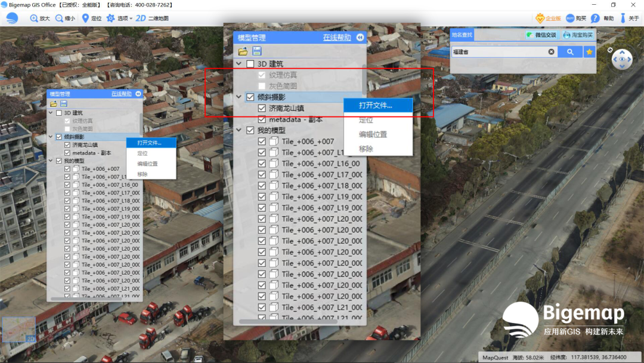The height and width of the screenshot is (363, 644).
Task: Click the navigation control up arrow
Action: point(622,53)
